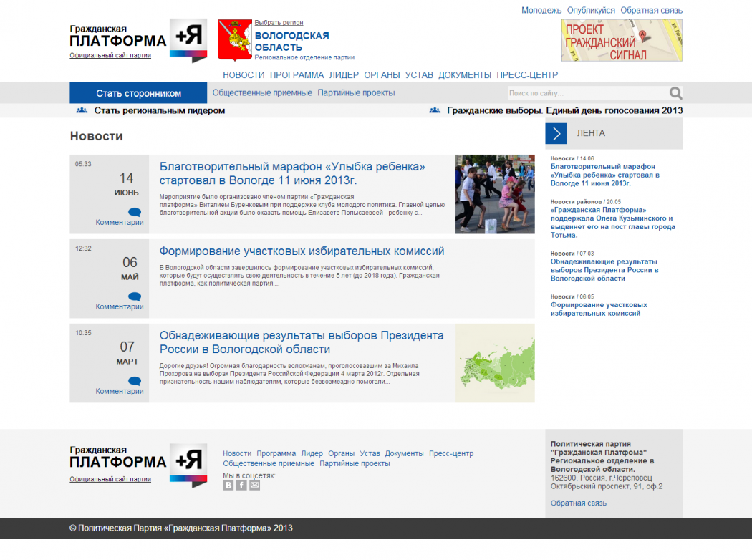Open the VK social network icon
Image resolution: width=752 pixels, height=560 pixels.
pos(228,486)
